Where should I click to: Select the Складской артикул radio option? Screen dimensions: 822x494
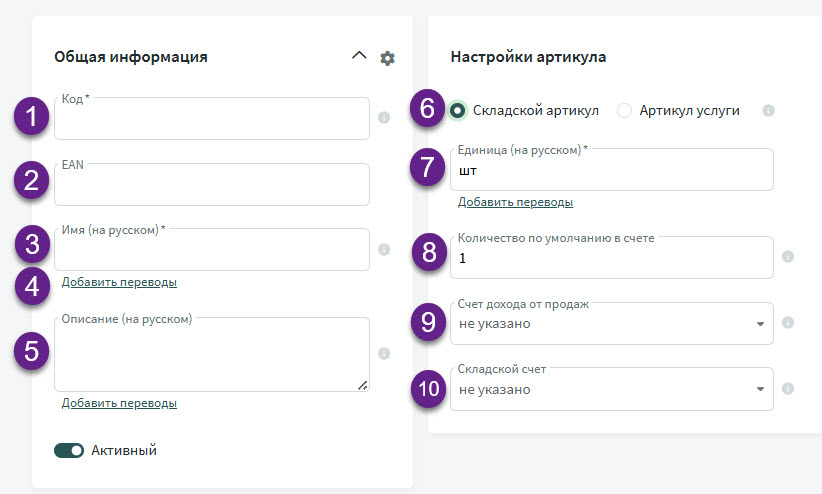point(457,111)
